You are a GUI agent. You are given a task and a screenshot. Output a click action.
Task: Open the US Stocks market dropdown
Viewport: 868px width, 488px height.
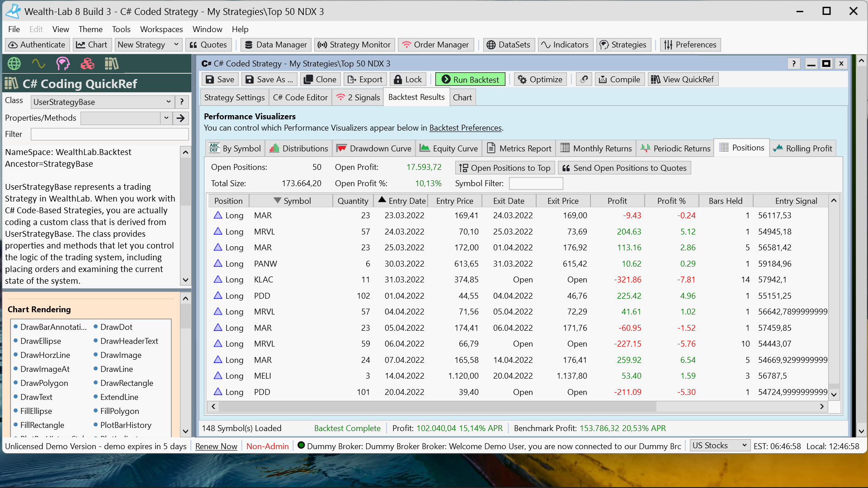720,446
